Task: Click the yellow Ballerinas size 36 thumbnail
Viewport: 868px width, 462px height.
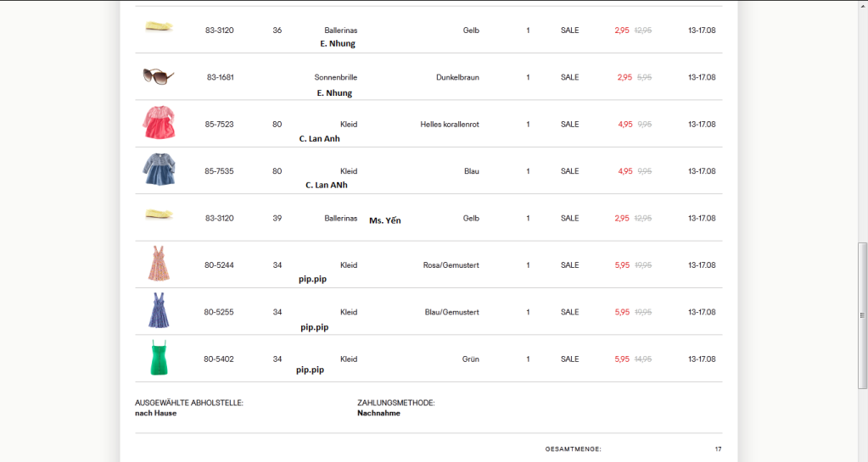Action: click(x=159, y=26)
